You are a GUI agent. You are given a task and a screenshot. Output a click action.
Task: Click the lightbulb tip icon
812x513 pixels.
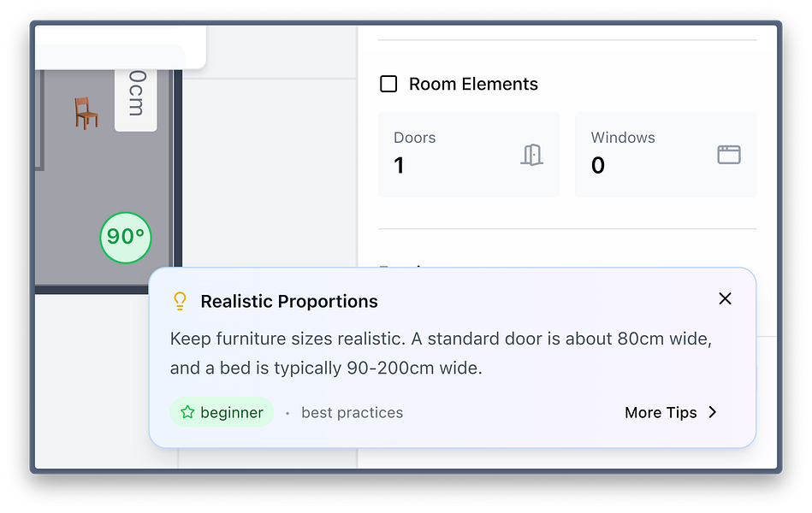tap(180, 301)
